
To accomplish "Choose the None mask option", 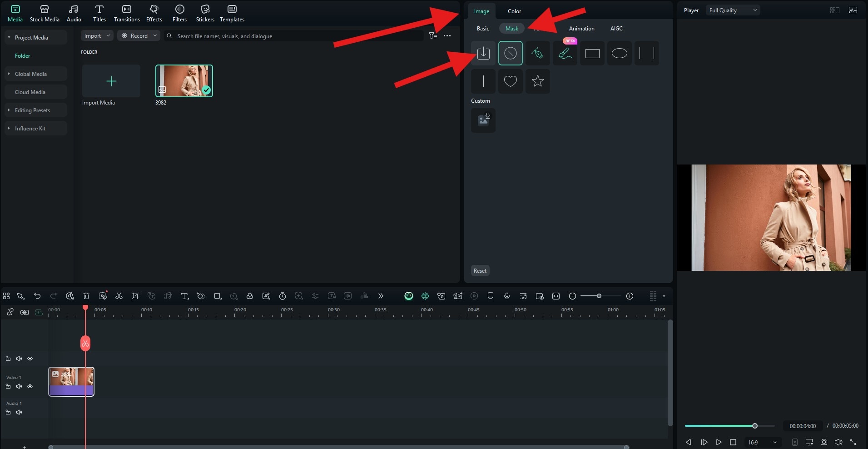I will click(511, 53).
